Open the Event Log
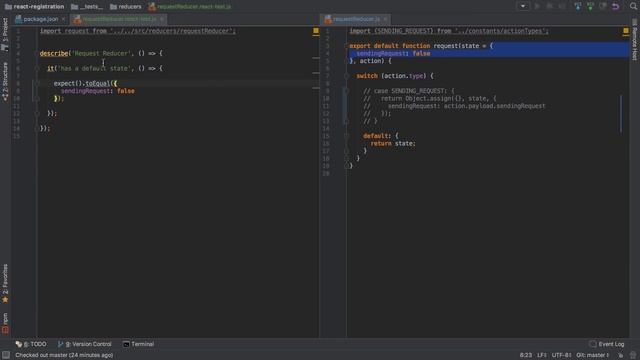640x360 pixels. (607, 344)
